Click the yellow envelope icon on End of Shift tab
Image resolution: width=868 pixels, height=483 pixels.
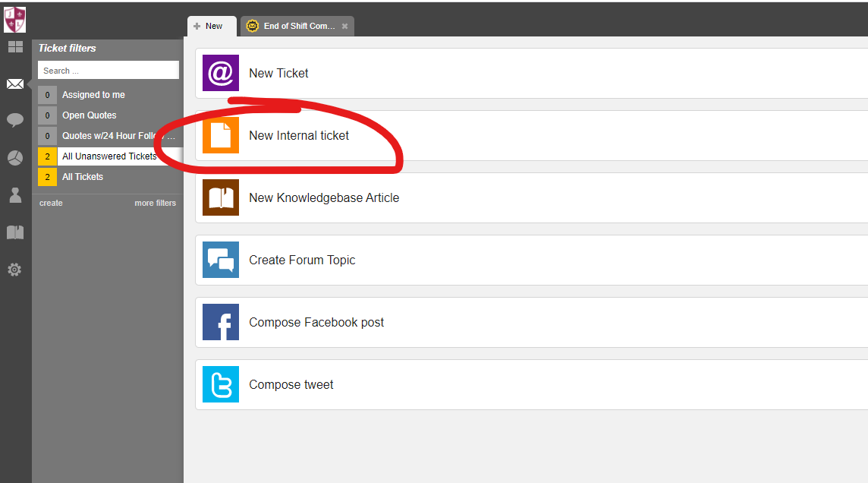253,26
